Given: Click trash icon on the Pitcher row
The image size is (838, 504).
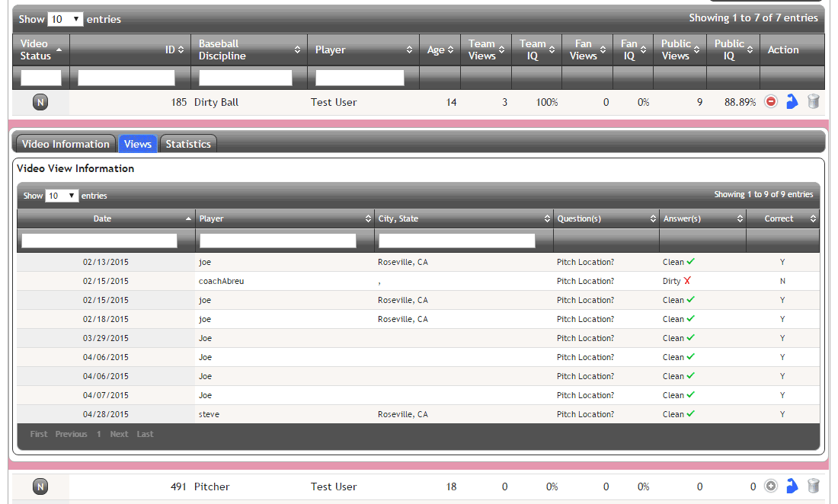Looking at the screenshot, I should pyautogui.click(x=814, y=486).
